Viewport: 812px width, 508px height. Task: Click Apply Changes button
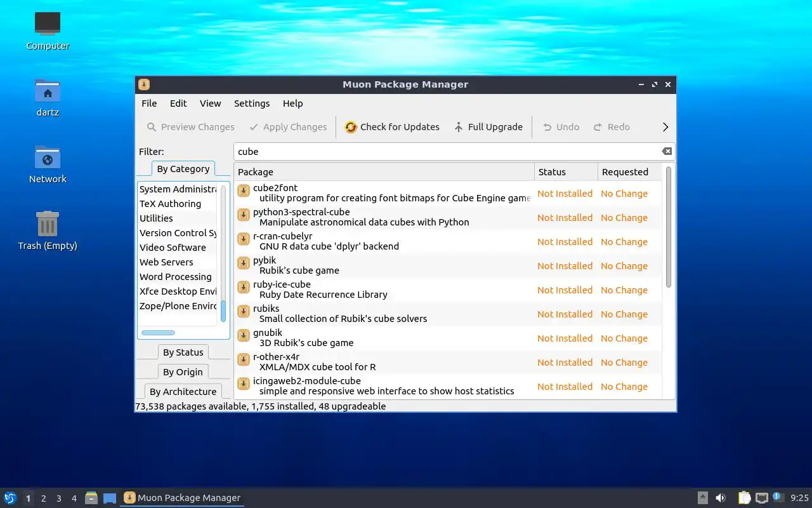point(288,127)
